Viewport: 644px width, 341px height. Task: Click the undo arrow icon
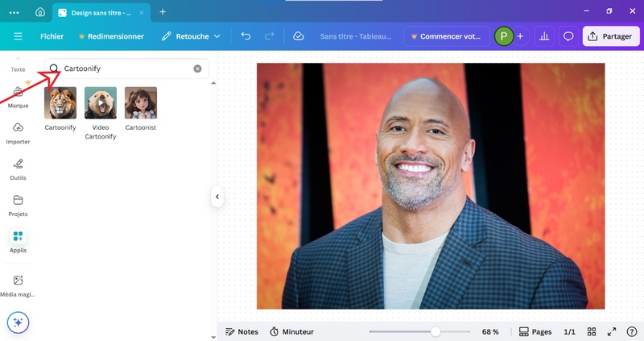coord(246,36)
